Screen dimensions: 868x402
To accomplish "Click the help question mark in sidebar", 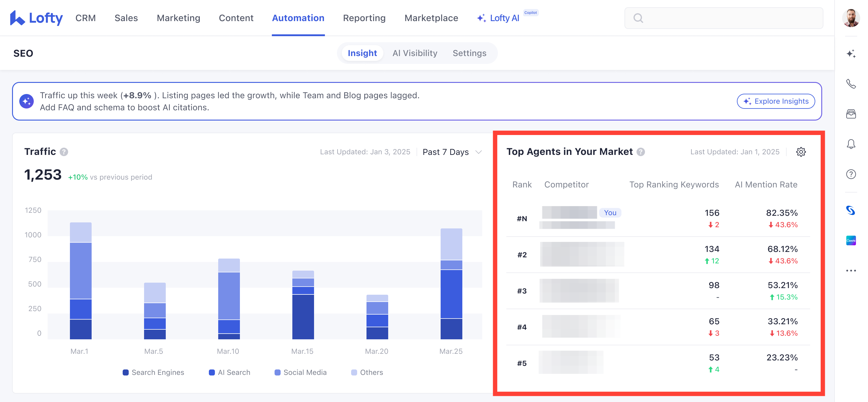I will (851, 174).
